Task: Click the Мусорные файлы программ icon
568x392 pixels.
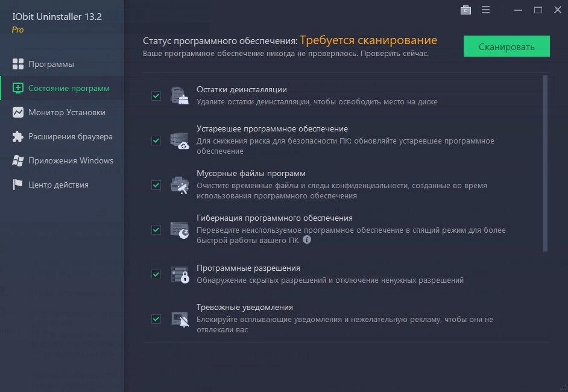Action: 179,185
